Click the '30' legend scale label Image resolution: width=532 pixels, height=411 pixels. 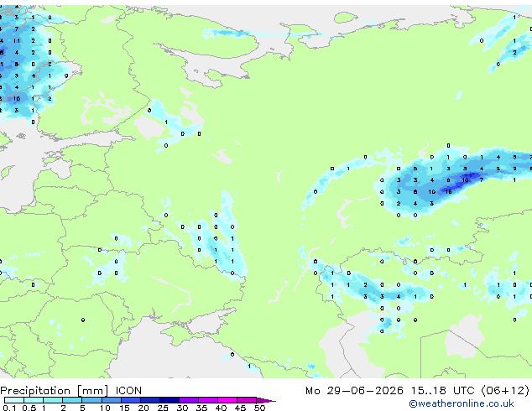tap(182, 408)
